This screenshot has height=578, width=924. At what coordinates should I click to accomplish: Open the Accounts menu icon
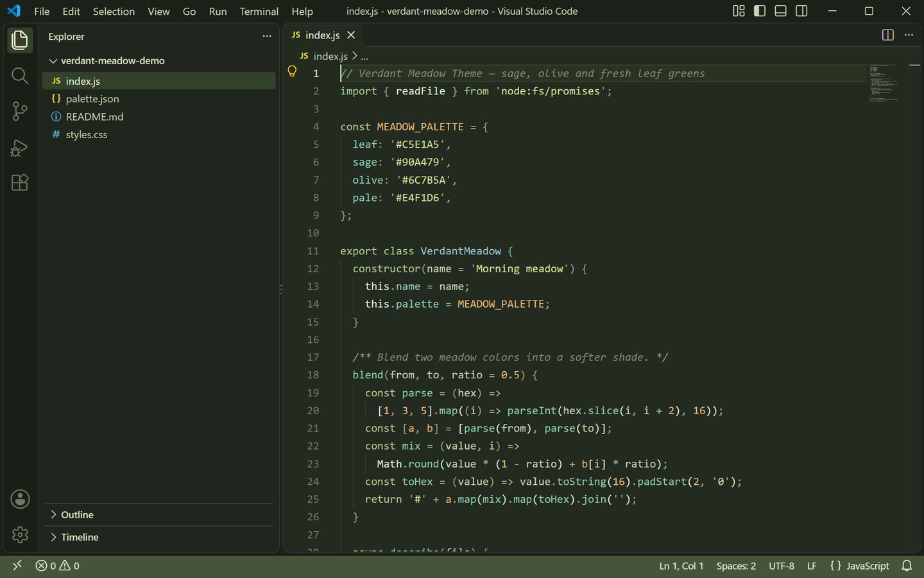click(20, 499)
